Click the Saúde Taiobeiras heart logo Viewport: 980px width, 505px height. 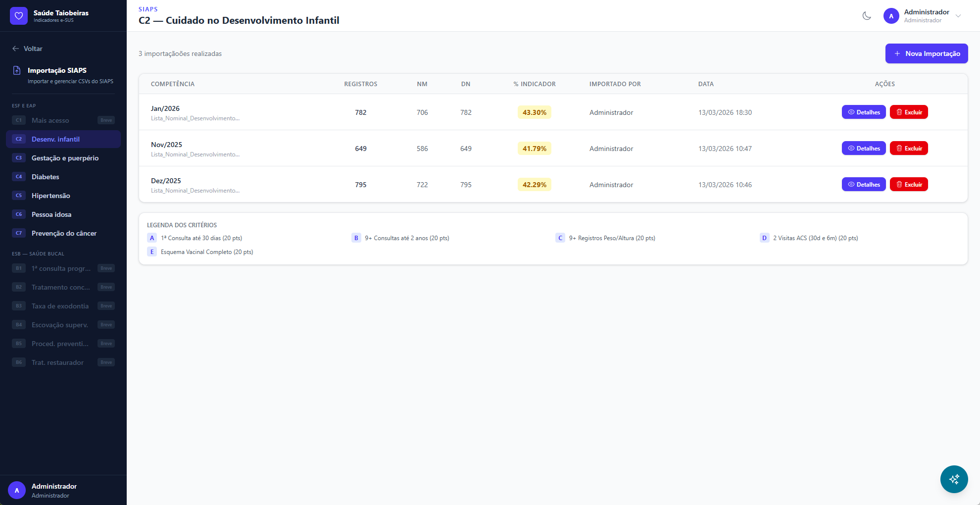coord(19,16)
